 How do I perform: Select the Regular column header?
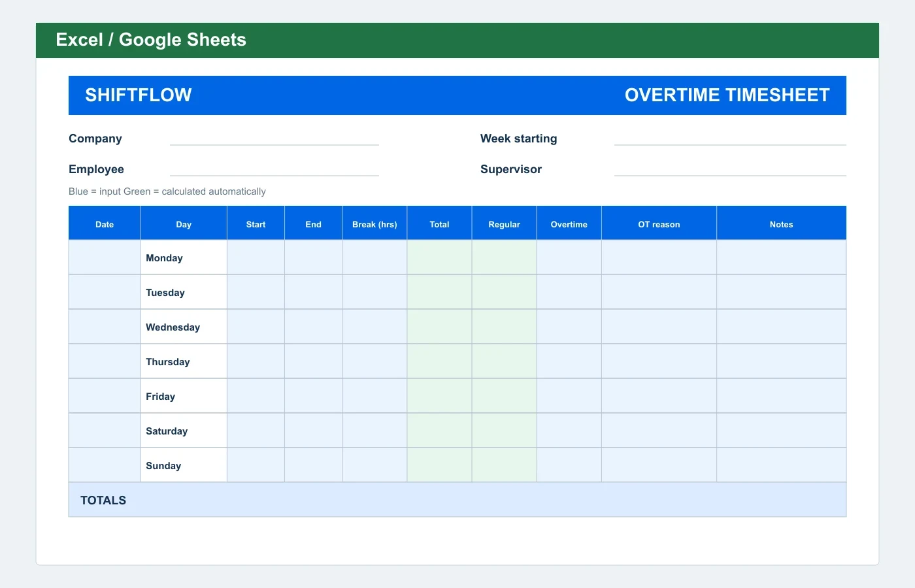(x=504, y=223)
